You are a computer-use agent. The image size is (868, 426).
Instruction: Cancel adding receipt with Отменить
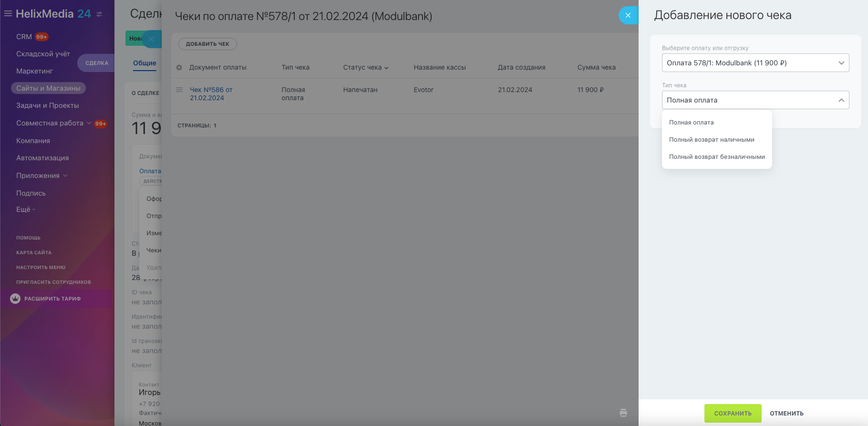[x=786, y=414]
